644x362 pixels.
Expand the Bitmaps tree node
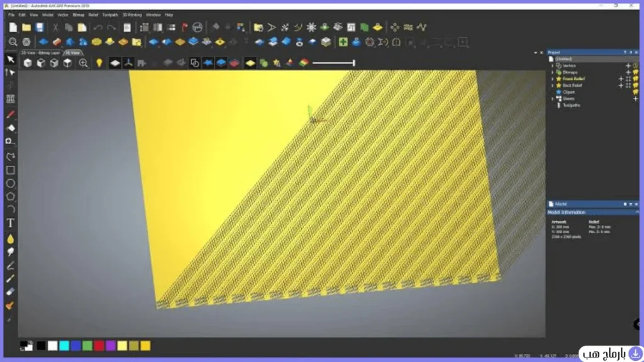(552, 72)
